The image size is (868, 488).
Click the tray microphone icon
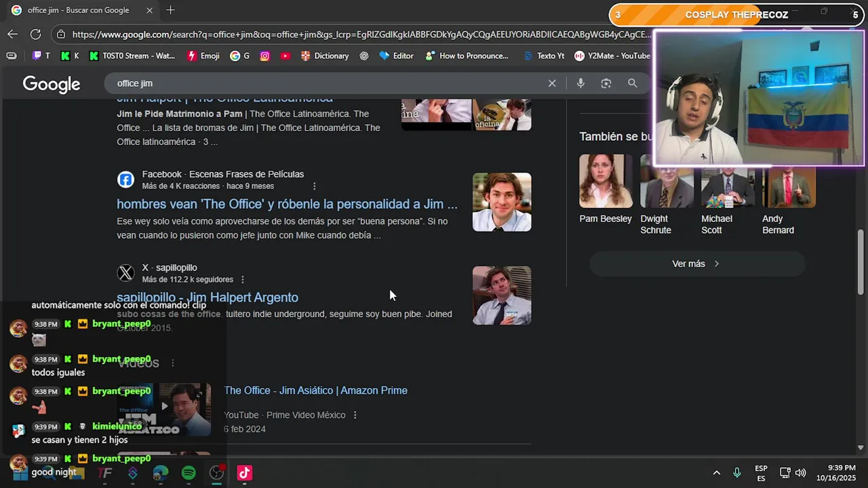[x=737, y=473]
